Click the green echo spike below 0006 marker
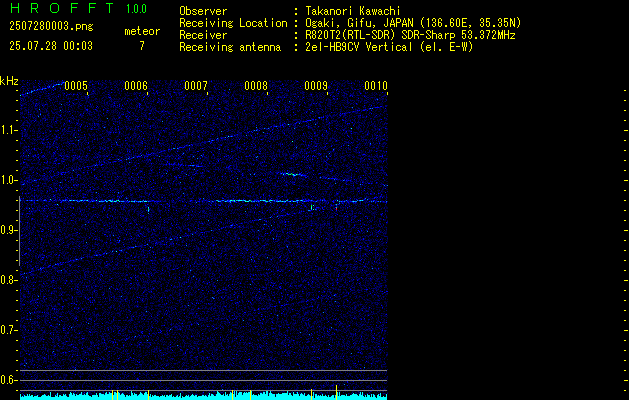 (x=148, y=209)
